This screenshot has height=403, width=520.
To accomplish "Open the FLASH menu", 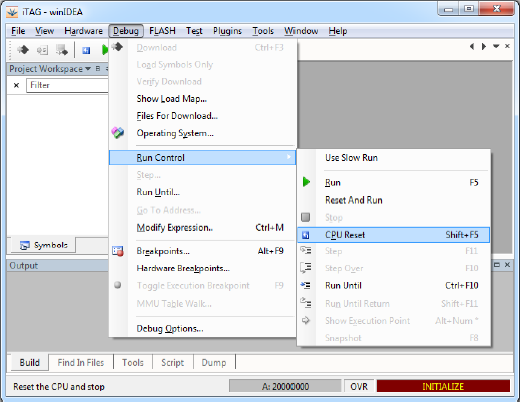I will point(162,31).
